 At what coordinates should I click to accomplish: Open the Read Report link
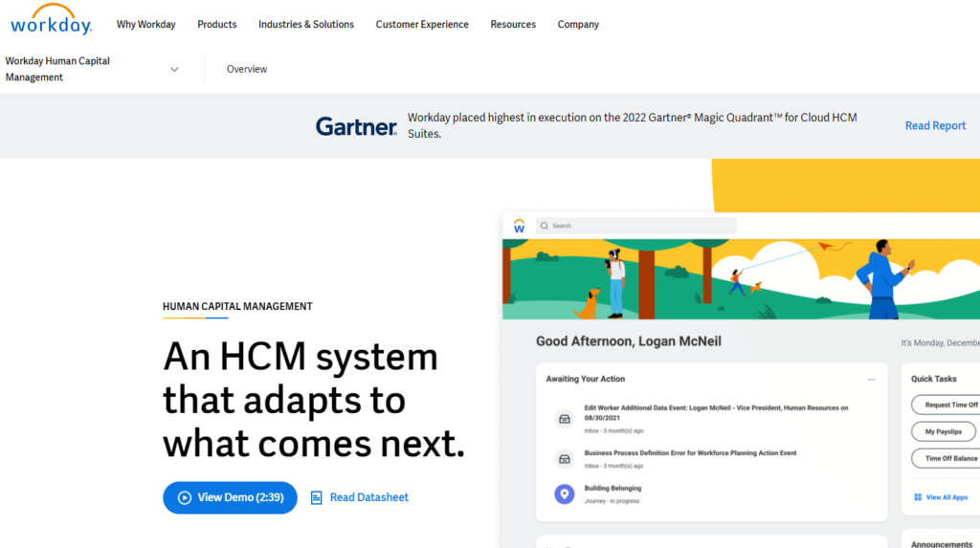[936, 125]
